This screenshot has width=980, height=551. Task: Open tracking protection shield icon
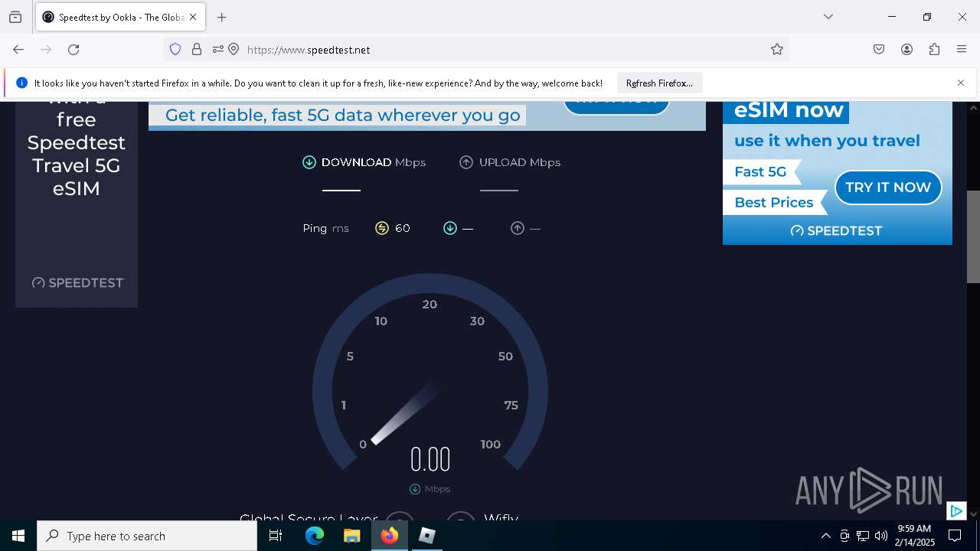[175, 49]
